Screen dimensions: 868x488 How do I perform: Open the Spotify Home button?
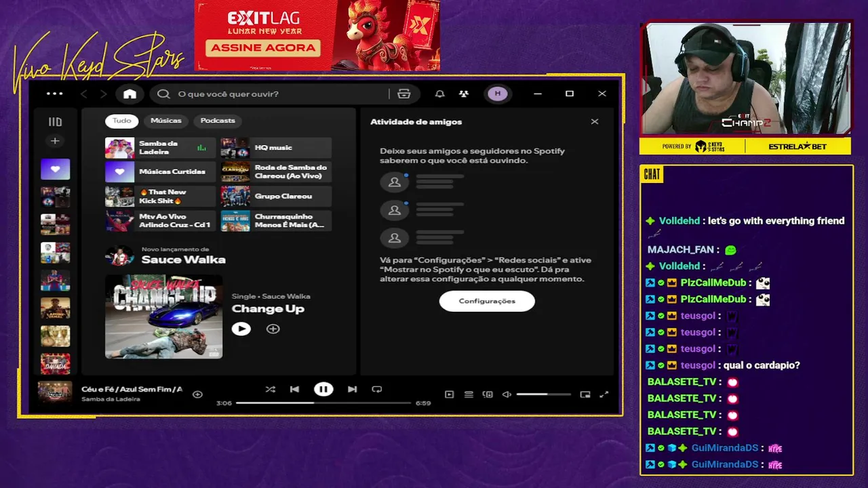130,94
